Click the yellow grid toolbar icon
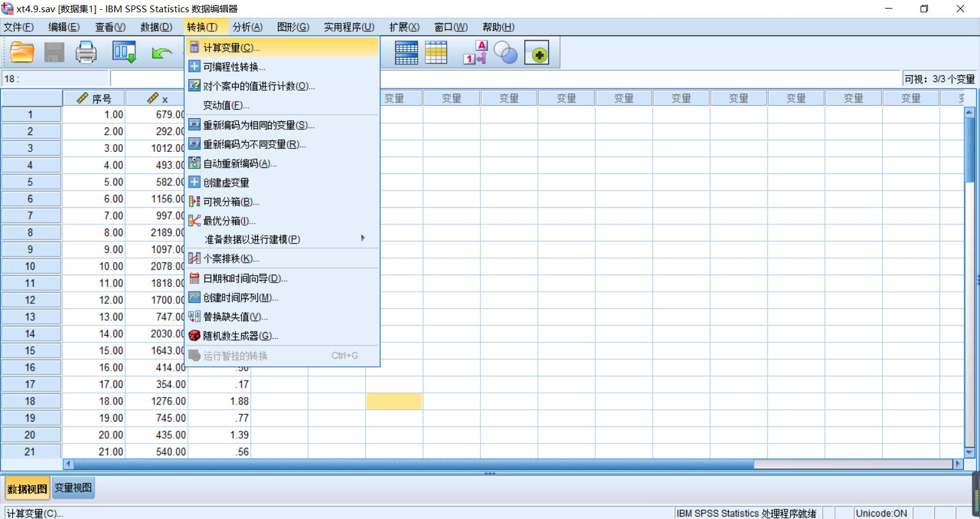This screenshot has width=980, height=519. (x=436, y=53)
